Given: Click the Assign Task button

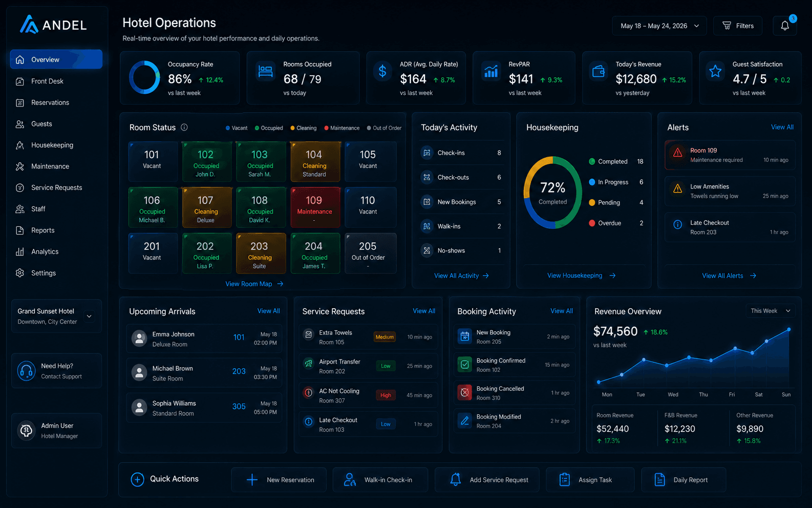Looking at the screenshot, I should 590,480.
